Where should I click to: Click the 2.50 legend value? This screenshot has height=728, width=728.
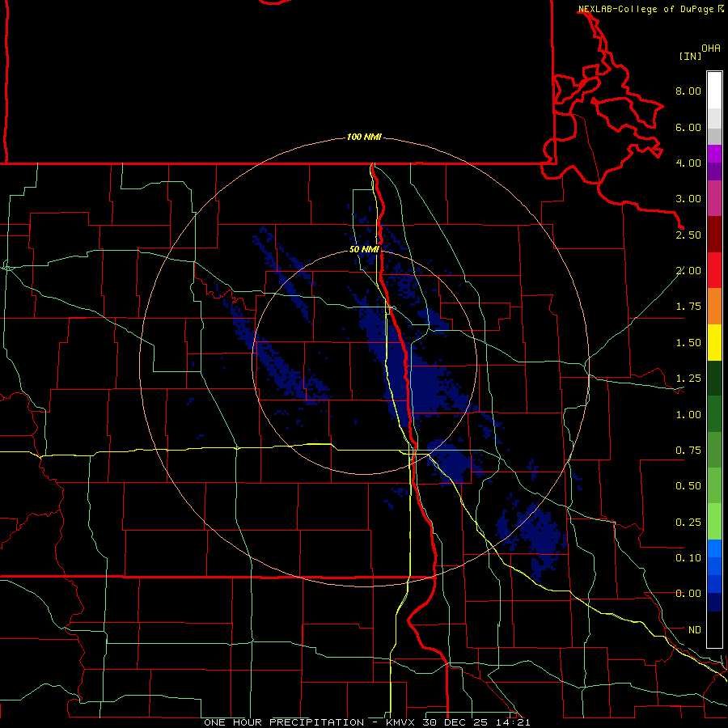click(688, 235)
